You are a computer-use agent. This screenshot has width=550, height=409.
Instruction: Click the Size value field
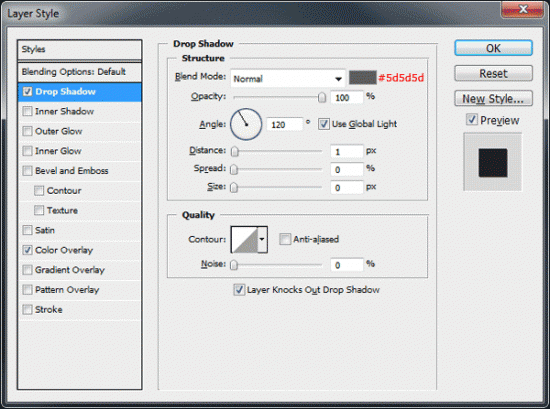[x=346, y=188]
